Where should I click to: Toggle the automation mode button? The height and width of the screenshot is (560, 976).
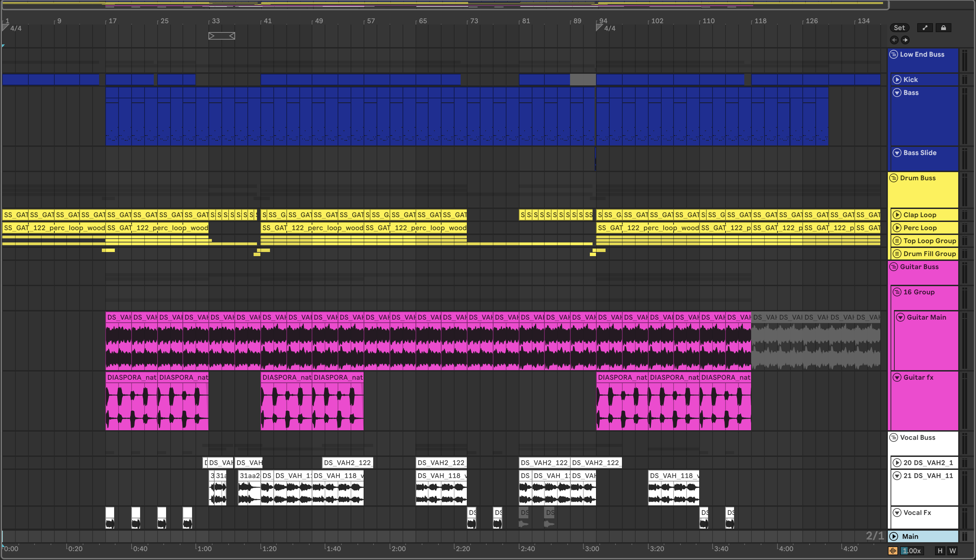pos(924,28)
